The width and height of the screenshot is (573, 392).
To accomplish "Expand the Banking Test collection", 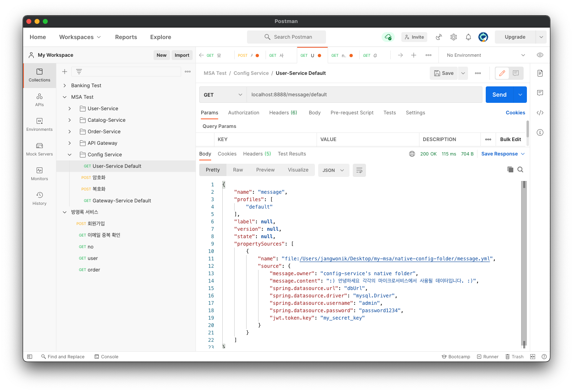I will tap(65, 86).
